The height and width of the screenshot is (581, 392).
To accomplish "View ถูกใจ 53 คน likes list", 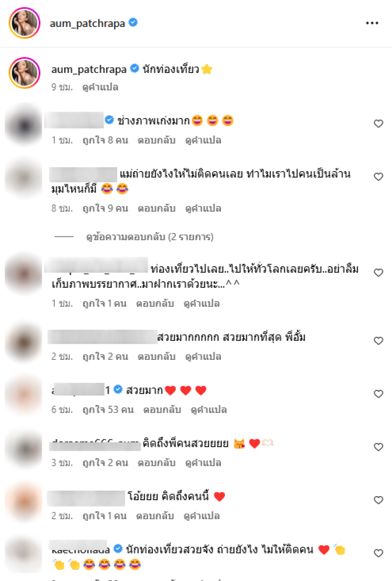I will 108,410.
